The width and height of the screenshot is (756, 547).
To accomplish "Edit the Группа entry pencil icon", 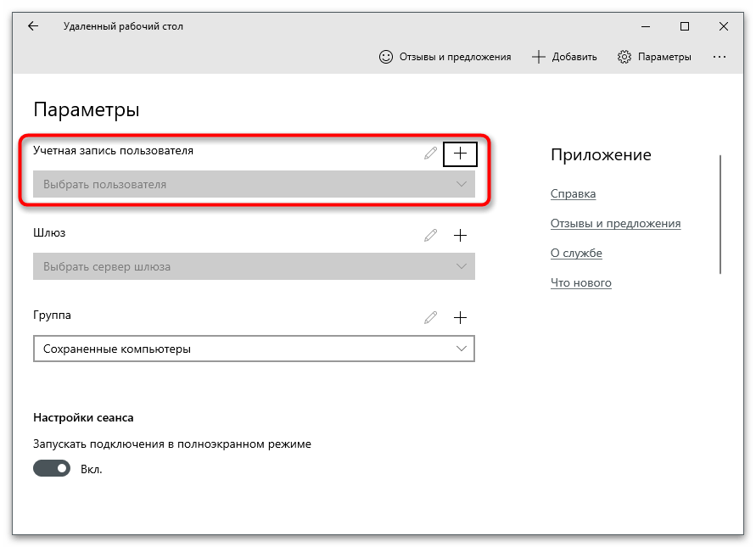I will tap(430, 317).
